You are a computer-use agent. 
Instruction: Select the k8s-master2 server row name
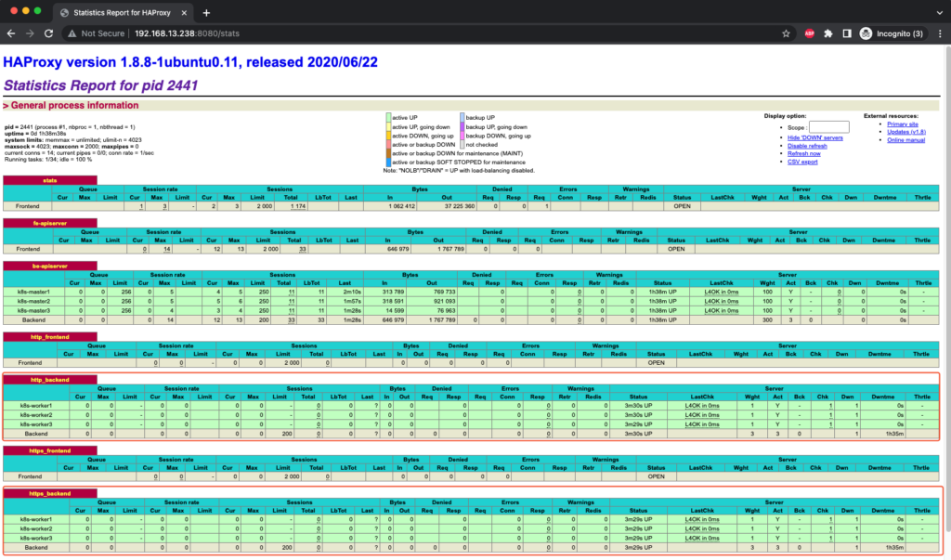pos(33,301)
